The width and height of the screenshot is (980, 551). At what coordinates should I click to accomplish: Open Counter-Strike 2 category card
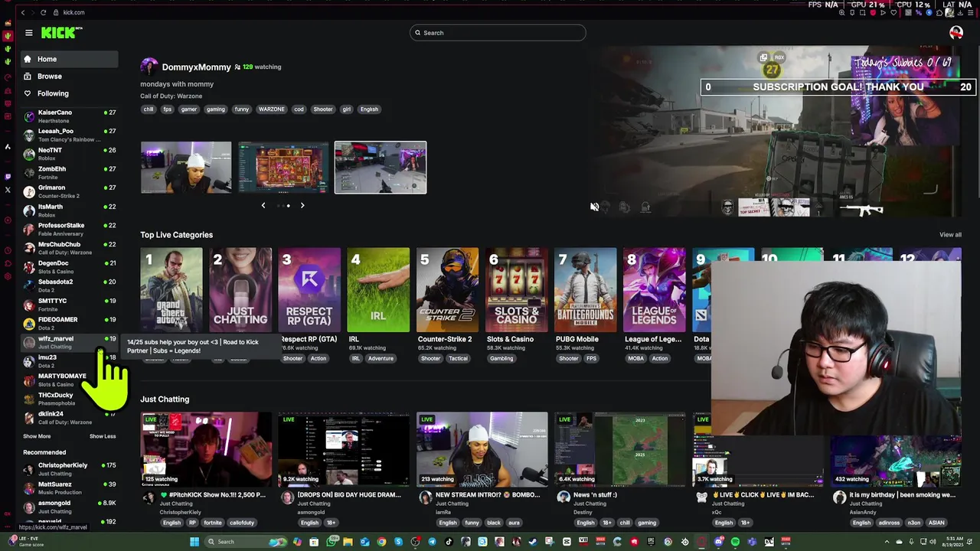pyautogui.click(x=448, y=289)
